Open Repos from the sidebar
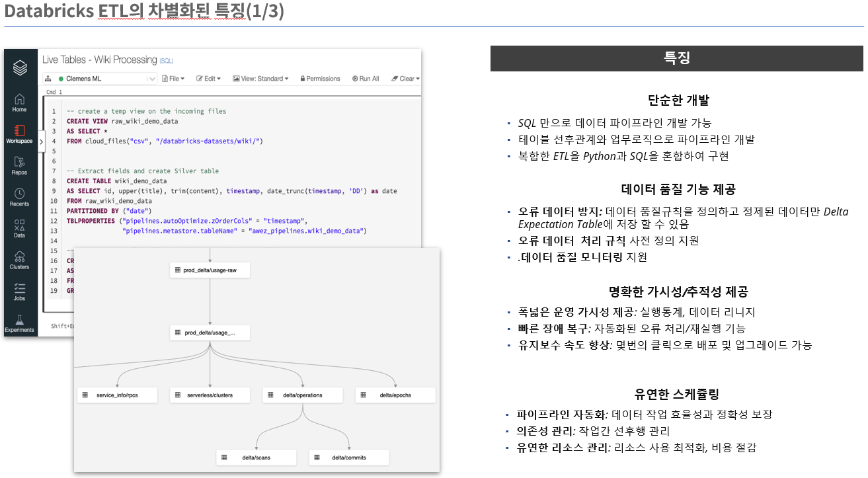Screen dimensions: 868x478 pyautogui.click(x=20, y=165)
